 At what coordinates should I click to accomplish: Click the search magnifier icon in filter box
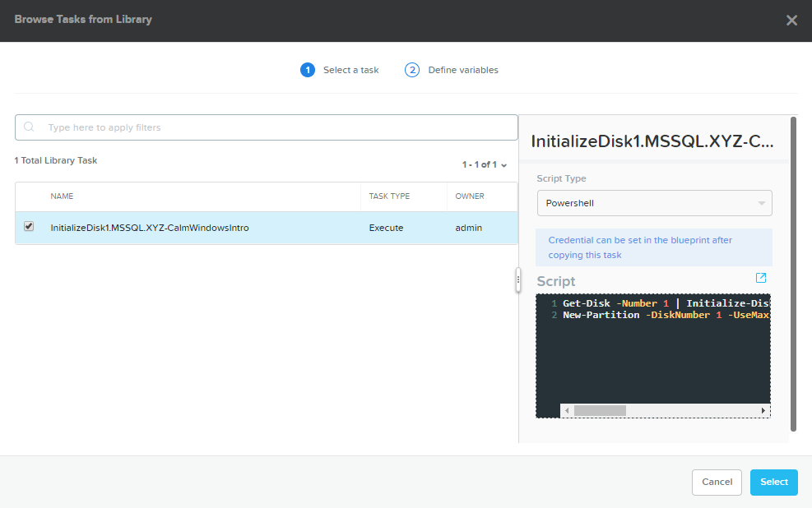point(29,127)
